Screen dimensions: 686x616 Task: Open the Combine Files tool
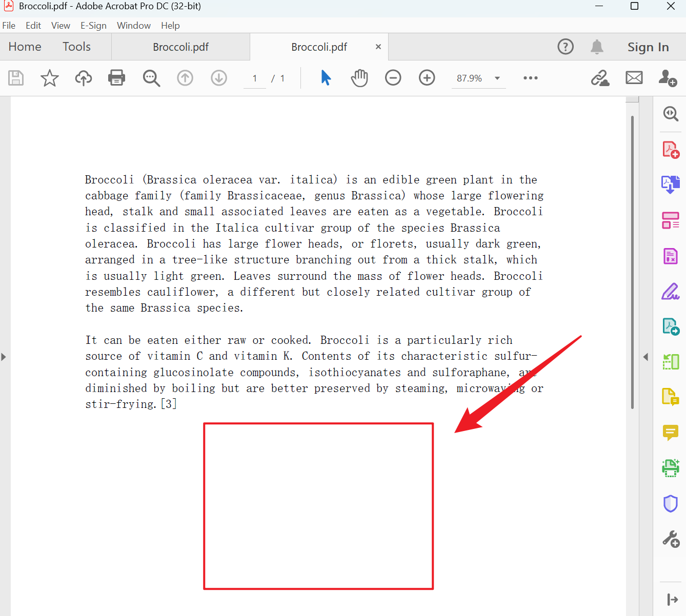pyautogui.click(x=671, y=184)
